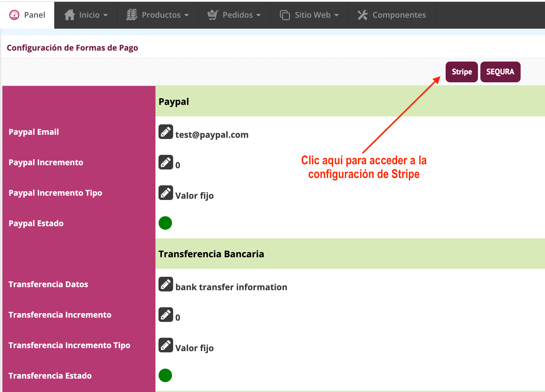The image size is (545, 392).
Task: Open the SEQURA configuration button
Action: [x=500, y=72]
